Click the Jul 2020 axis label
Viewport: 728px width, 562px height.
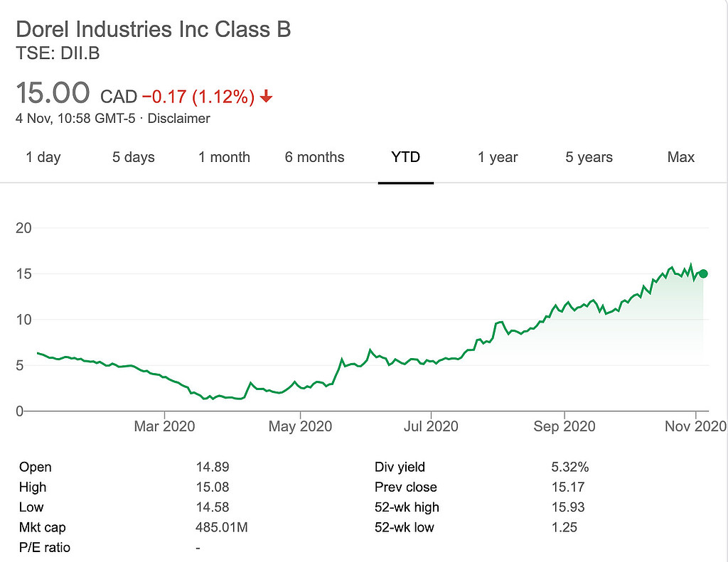tap(431, 426)
